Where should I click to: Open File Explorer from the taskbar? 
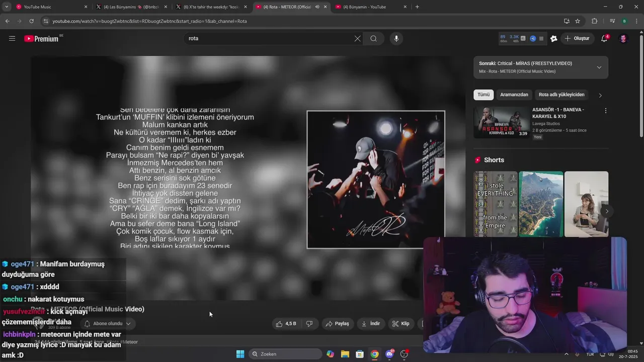click(x=345, y=354)
